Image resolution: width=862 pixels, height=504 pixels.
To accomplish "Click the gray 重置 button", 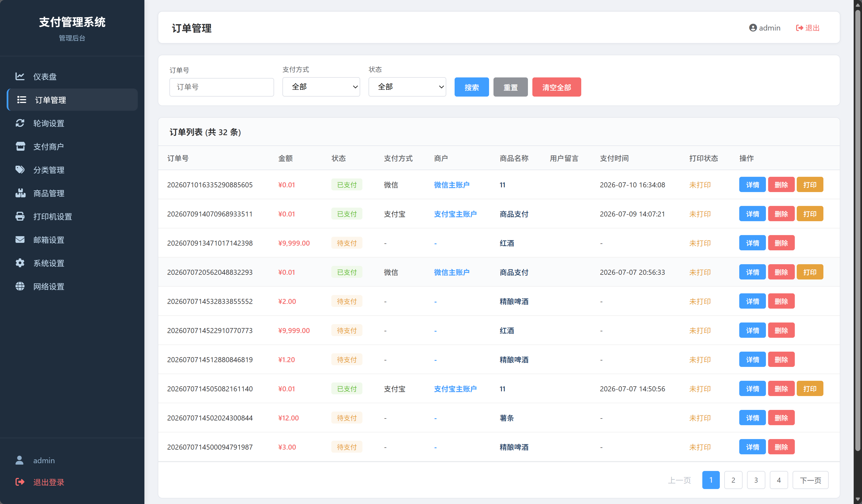I will tap(510, 87).
